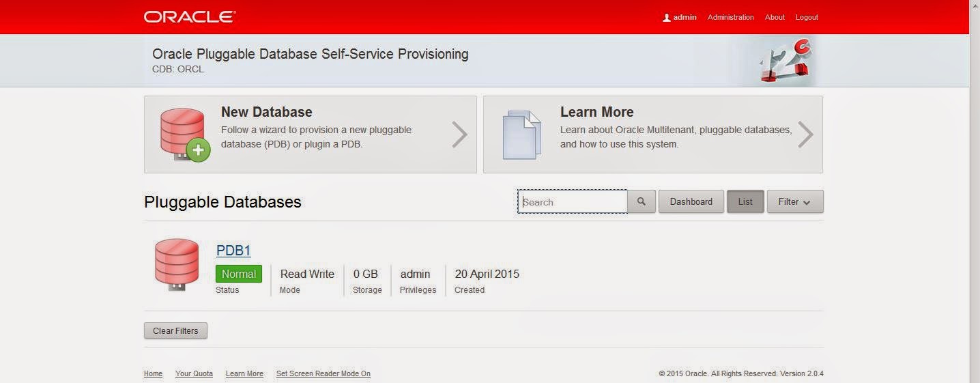Open the PDB1 database link
The image size is (980, 383).
tap(233, 251)
